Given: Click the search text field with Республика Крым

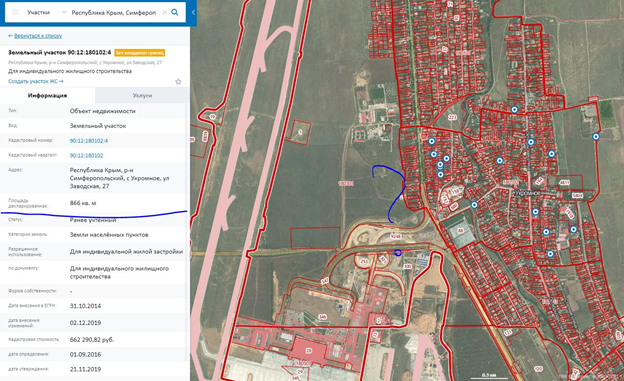Looking at the screenshot, I should coord(114,12).
